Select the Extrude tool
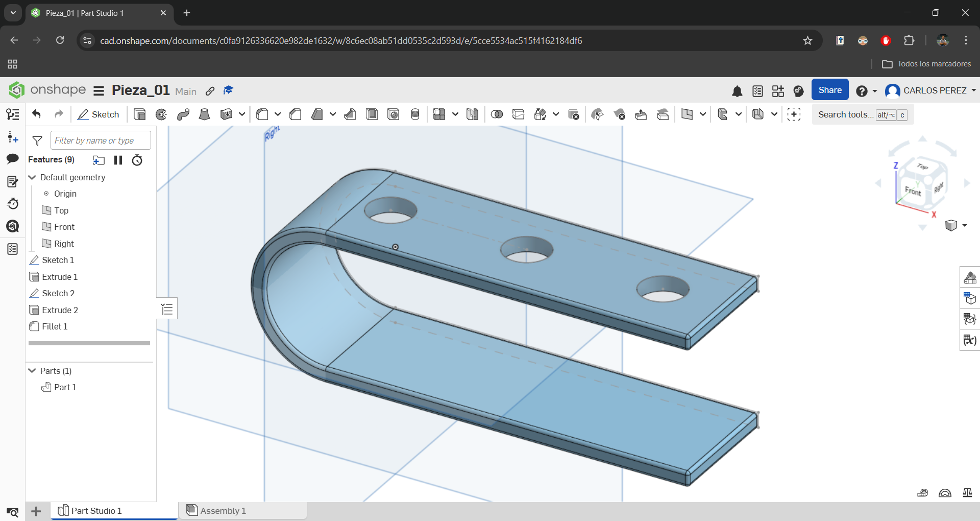Viewport: 980px width, 521px height. coord(139,114)
